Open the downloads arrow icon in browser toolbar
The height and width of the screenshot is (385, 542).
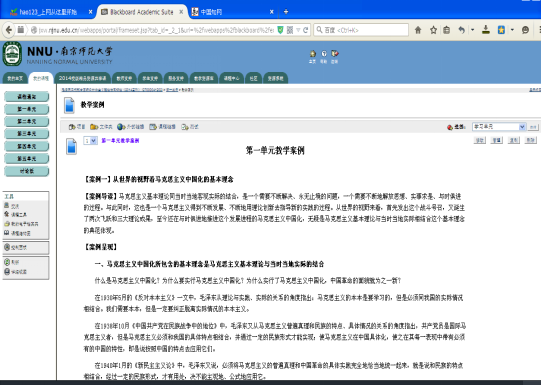pyautogui.click(x=486, y=30)
